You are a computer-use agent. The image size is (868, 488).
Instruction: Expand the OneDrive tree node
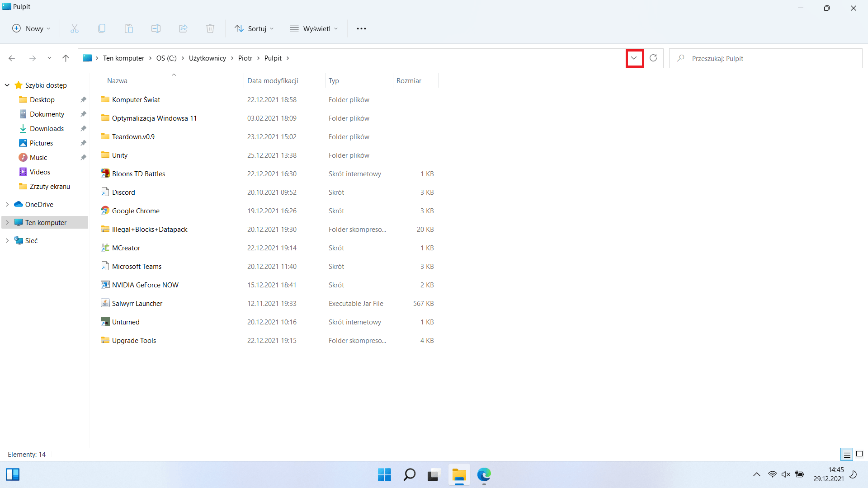pyautogui.click(x=7, y=204)
